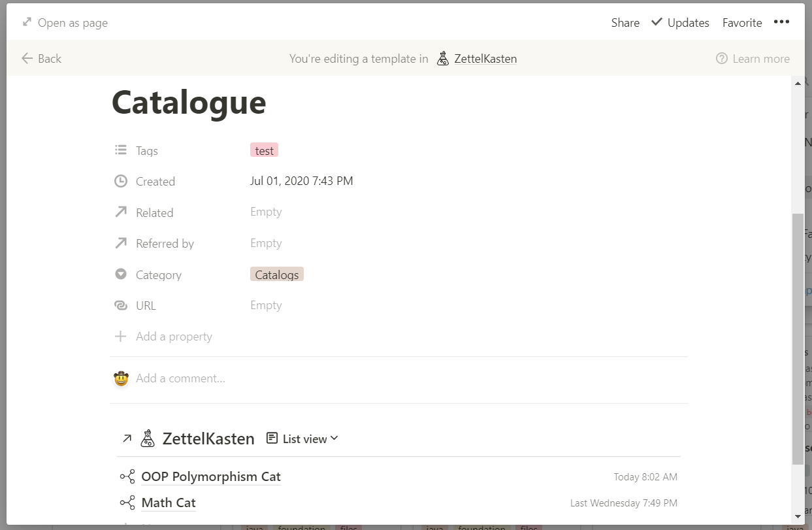Click the ZettelKasten flask icon in banner
Image resolution: width=812 pixels, height=530 pixels.
(443, 58)
